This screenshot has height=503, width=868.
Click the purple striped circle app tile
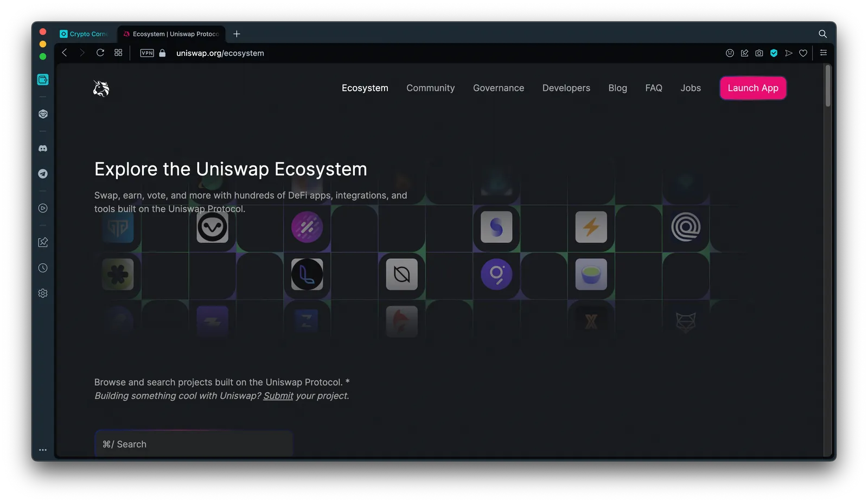(307, 227)
